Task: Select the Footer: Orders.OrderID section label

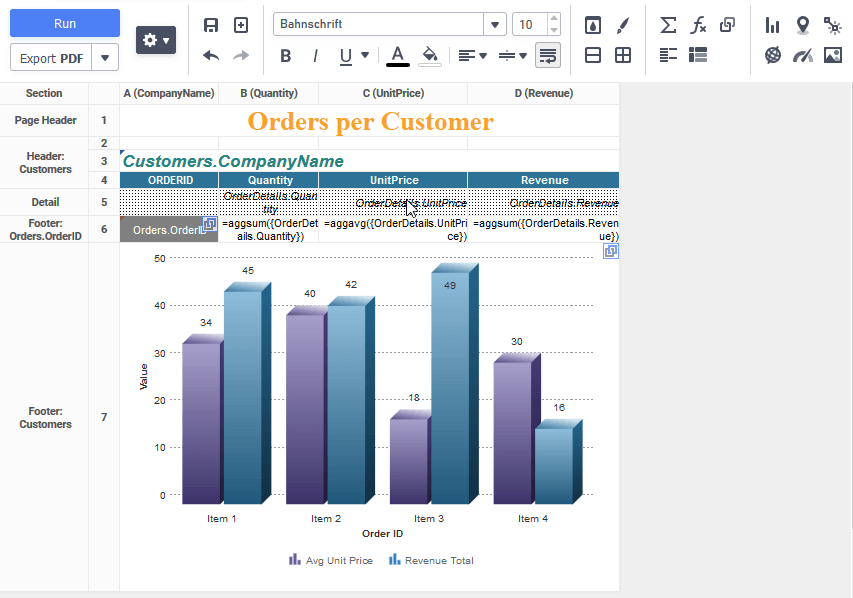Action: pos(45,229)
